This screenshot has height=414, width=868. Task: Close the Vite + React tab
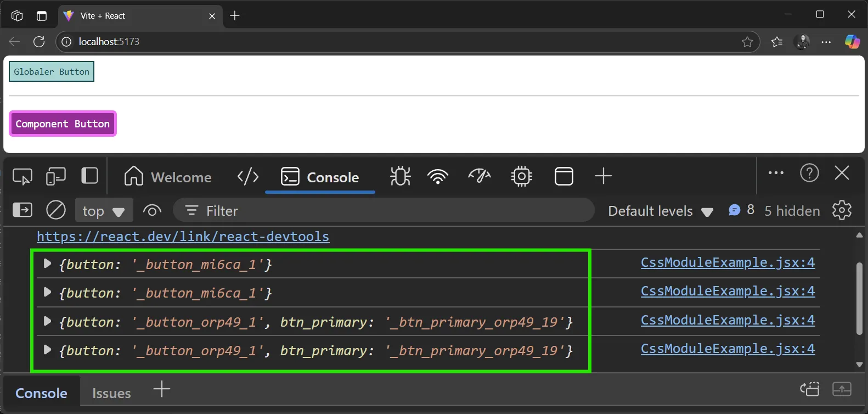pos(212,16)
